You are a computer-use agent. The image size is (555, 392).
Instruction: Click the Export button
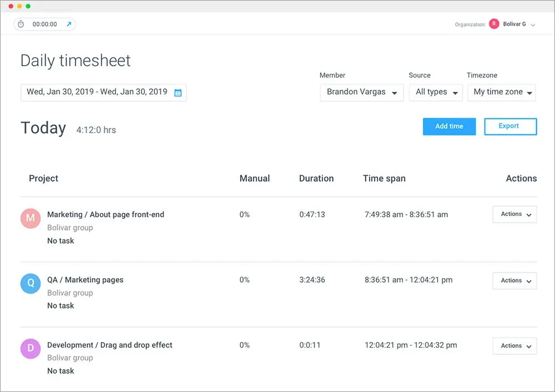pyautogui.click(x=511, y=127)
